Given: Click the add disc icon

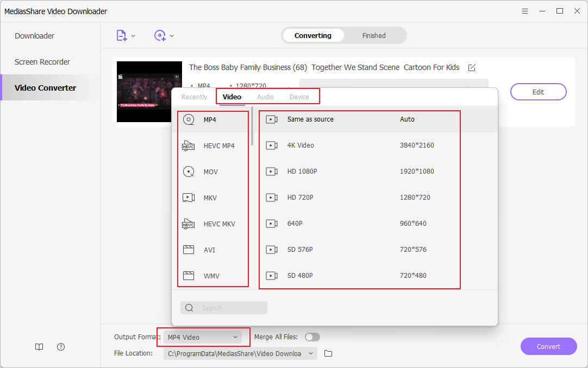Looking at the screenshot, I should point(160,36).
